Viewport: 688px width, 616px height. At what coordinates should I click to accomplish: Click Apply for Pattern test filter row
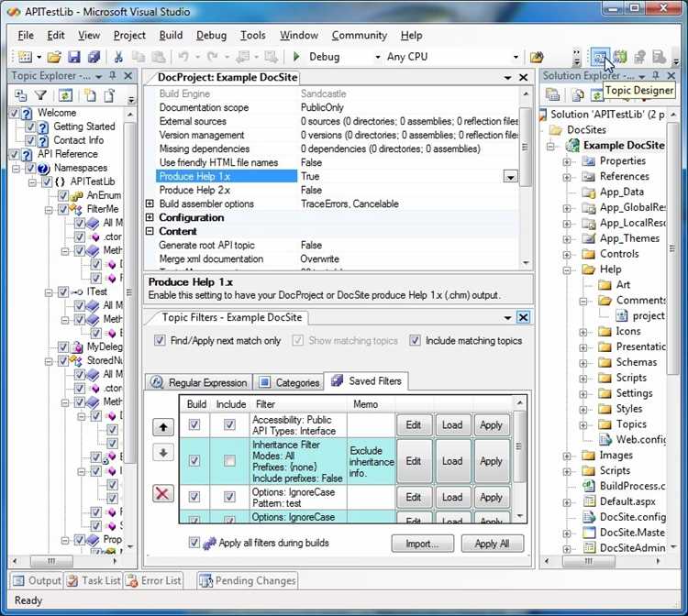click(x=491, y=497)
